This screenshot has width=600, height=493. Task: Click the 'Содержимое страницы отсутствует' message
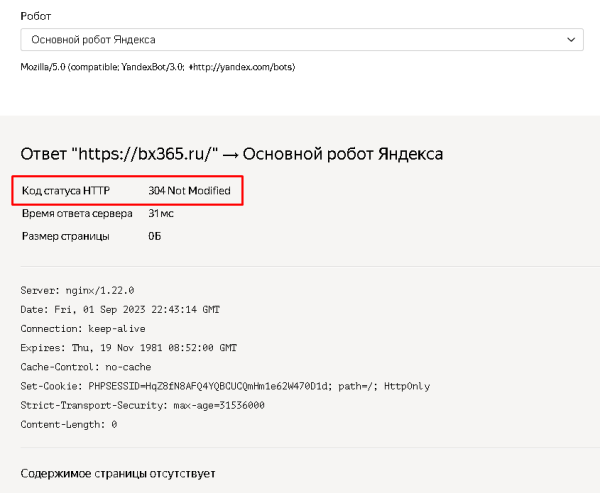[118, 473]
